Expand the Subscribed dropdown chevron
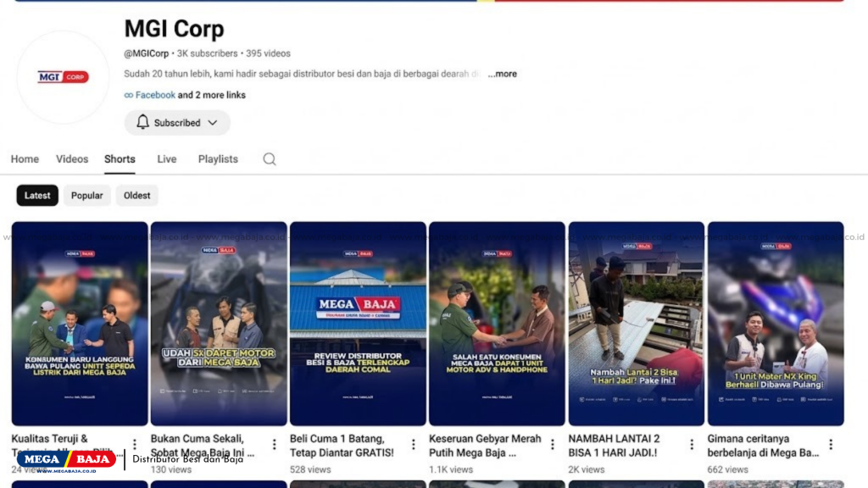Viewport: 868px width, 488px height. pyautogui.click(x=213, y=123)
